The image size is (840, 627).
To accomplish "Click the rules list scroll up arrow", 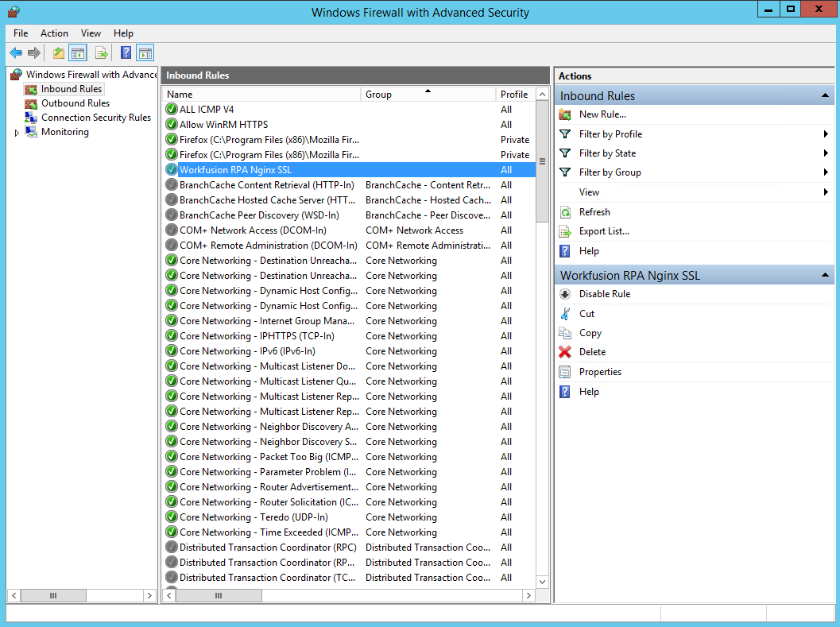I will click(542, 95).
